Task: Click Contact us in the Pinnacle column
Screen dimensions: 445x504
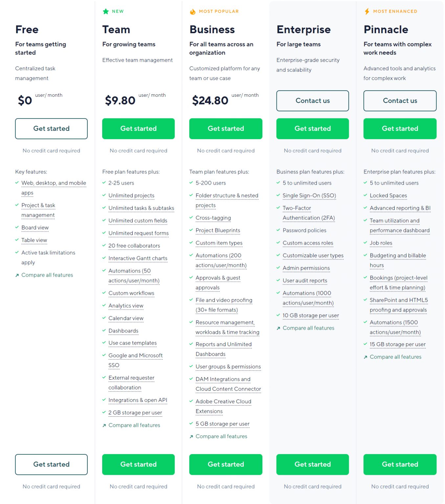Action: (400, 101)
